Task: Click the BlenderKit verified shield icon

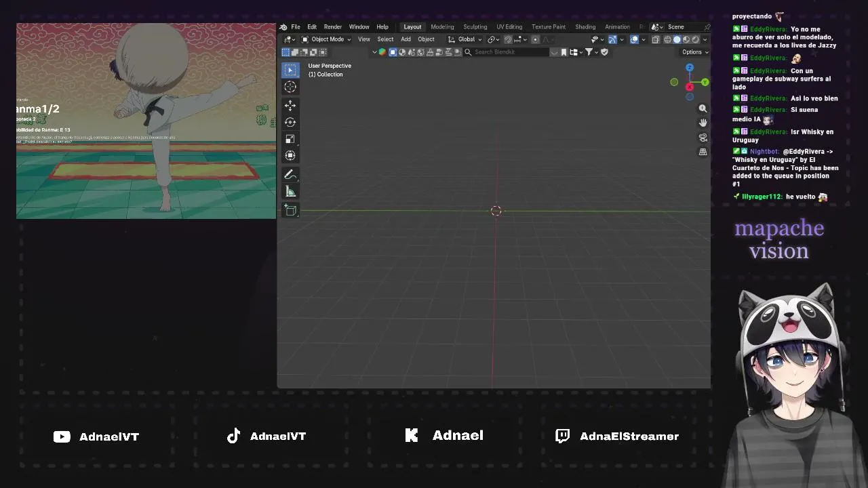Action: click(604, 52)
